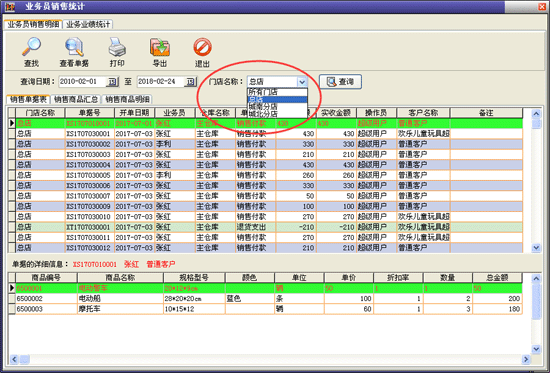Click the 电动船 product name cell
Screen dimensions: 550x373
point(120,299)
